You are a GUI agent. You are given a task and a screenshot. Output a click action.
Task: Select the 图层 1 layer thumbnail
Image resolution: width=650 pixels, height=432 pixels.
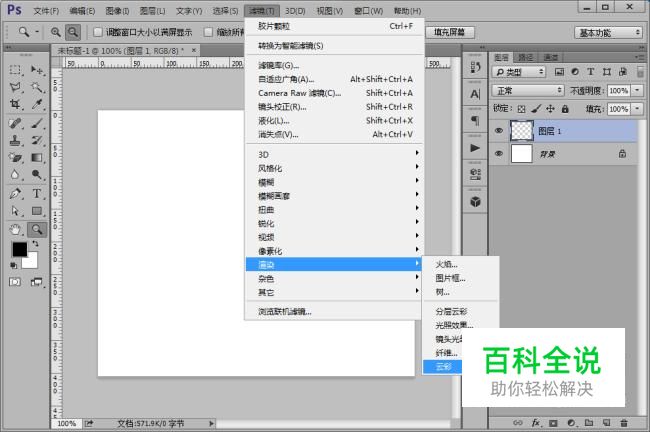521,131
